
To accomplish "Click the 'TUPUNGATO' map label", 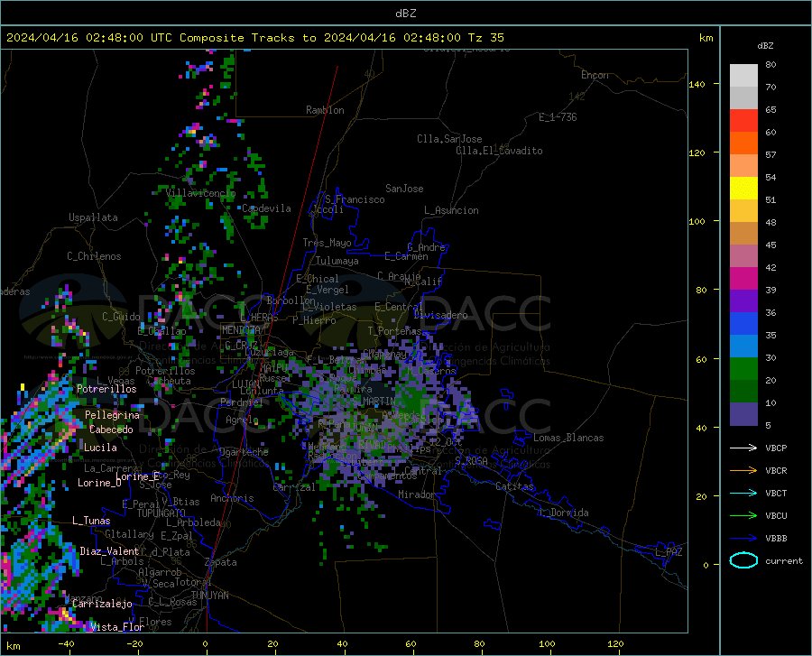I will pos(161,513).
